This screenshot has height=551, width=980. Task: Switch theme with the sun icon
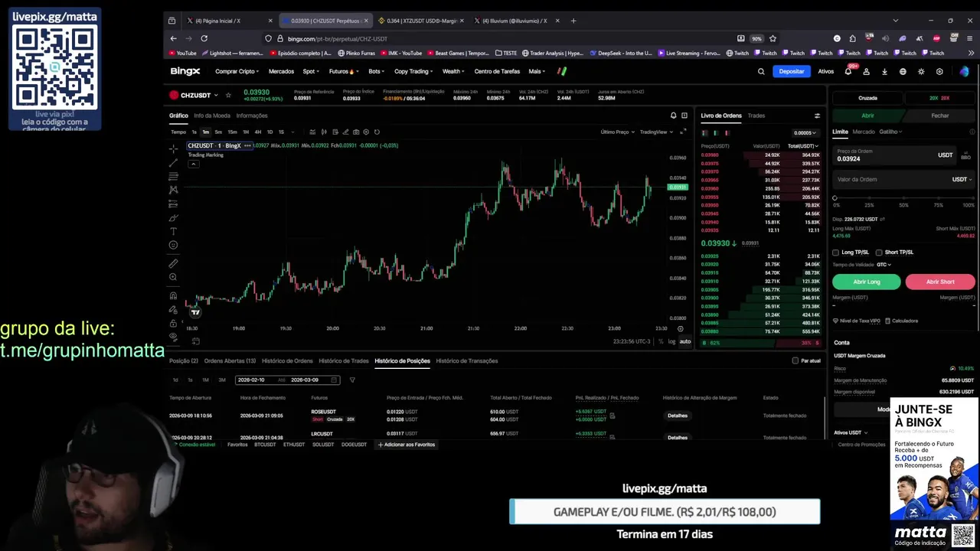coord(921,71)
